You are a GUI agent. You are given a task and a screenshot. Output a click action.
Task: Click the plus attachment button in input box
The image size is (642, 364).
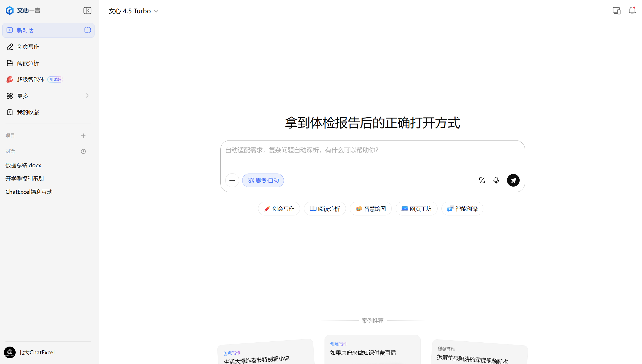click(x=232, y=180)
